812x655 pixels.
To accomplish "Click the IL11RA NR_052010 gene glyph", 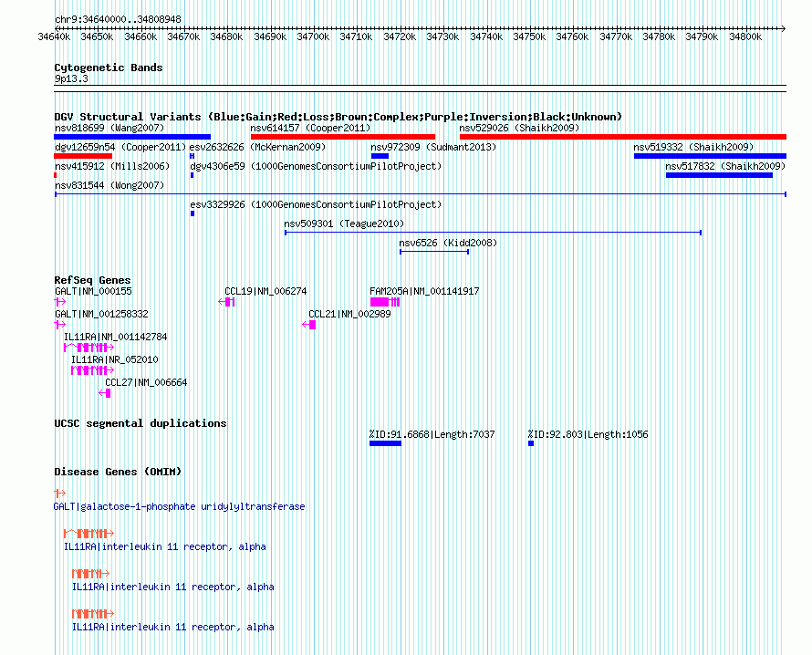I will (92, 370).
